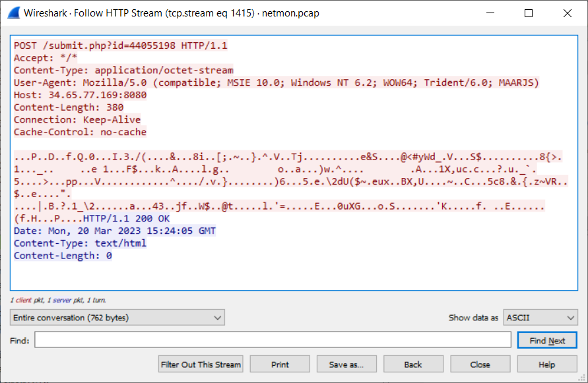Click the Content-Type: application/octet-stream header

coord(123,70)
